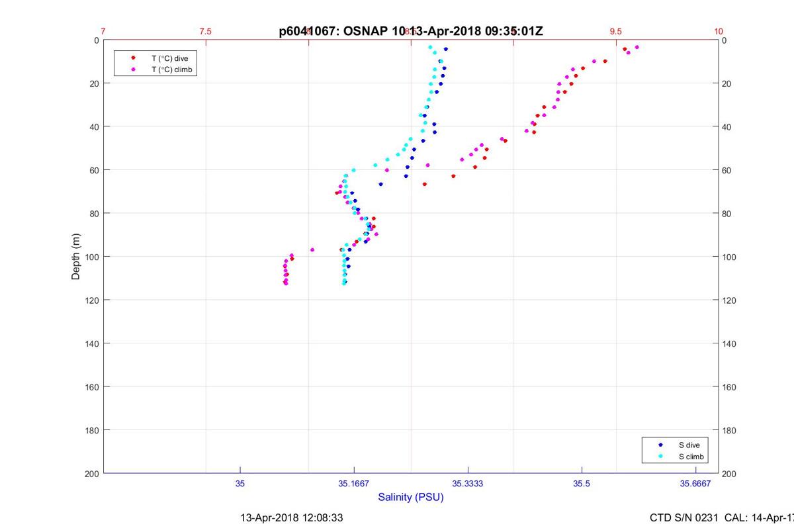Click the 35.1667 salinity tick label
Viewport: 794px width, 532px height.
pyautogui.click(x=354, y=484)
